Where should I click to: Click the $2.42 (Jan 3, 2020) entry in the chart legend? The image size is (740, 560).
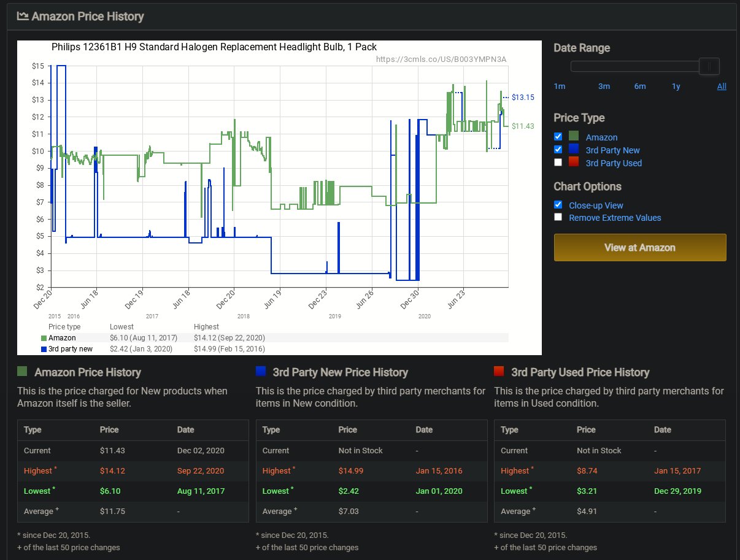141,349
